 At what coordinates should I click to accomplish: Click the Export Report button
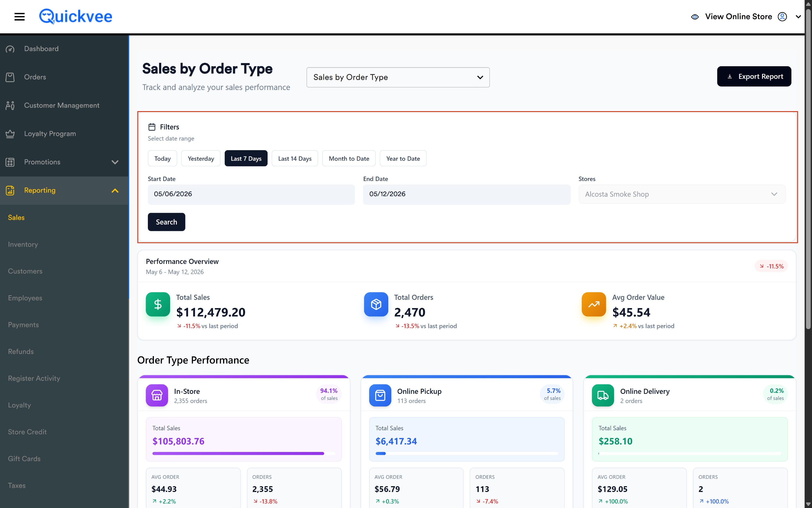[x=754, y=76]
